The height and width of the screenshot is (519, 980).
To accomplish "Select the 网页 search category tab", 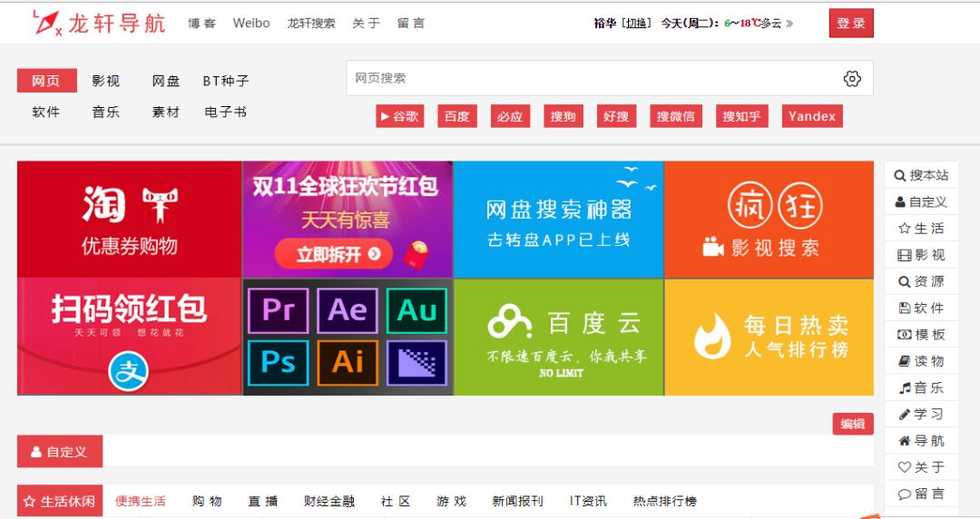I will (x=46, y=81).
